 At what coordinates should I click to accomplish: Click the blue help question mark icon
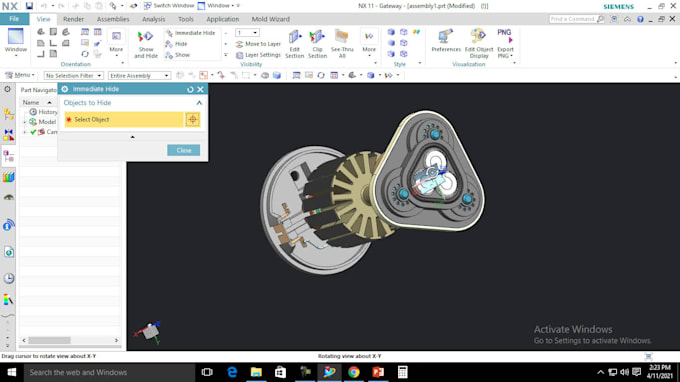(640, 19)
